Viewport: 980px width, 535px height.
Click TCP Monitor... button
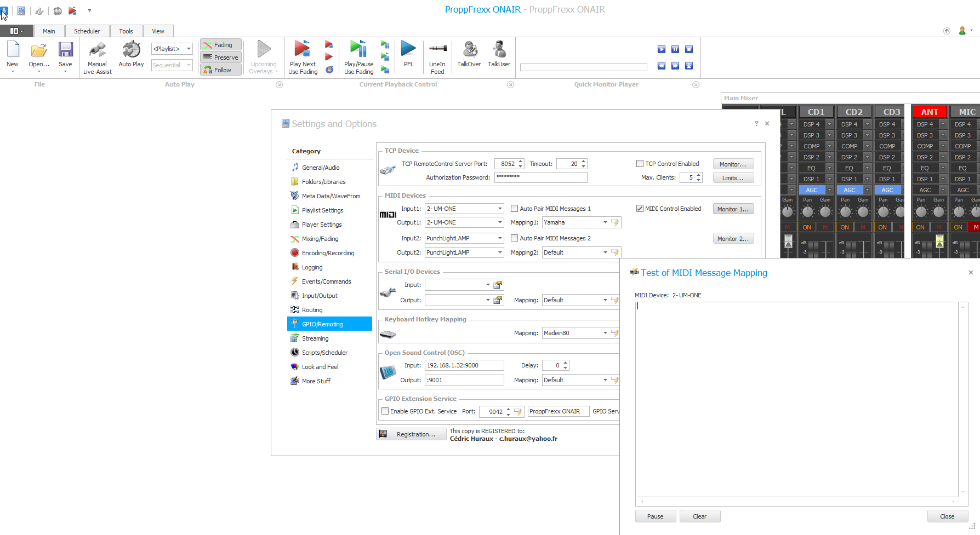(x=733, y=164)
